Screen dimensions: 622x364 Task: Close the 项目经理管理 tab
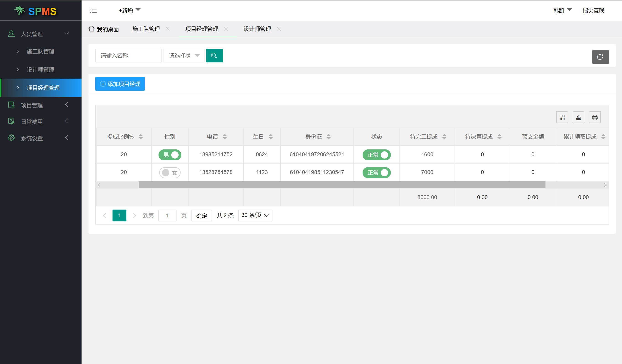226,29
